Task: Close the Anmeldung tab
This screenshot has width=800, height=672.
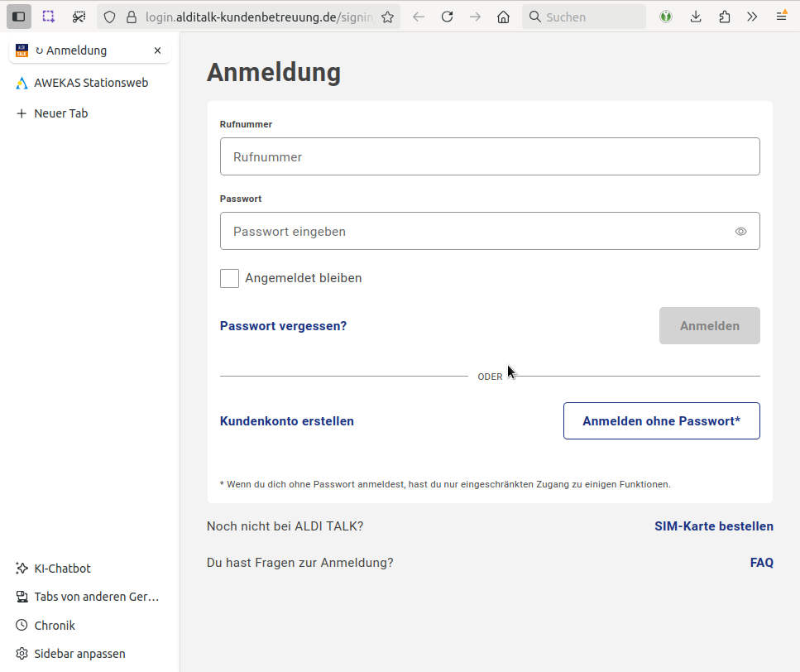Action: pos(157,50)
